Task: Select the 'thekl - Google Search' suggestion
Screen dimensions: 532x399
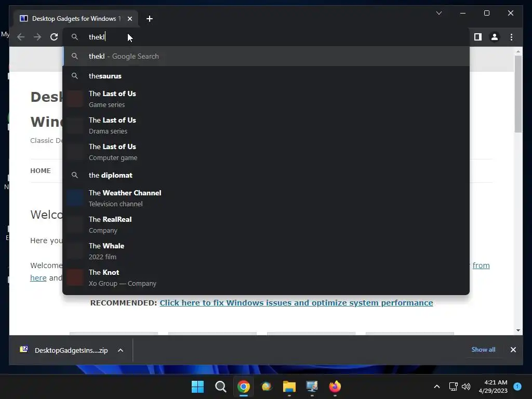Action: (x=266, y=56)
